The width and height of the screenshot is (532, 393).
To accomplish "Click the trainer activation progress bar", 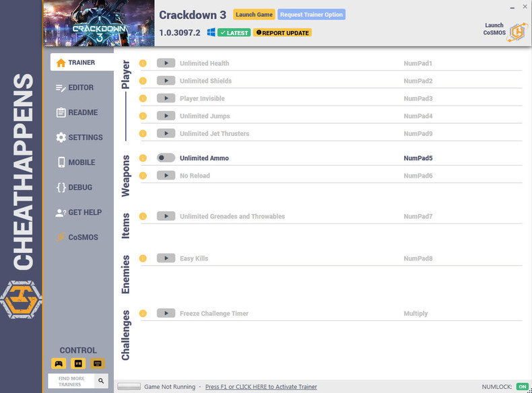I will (x=129, y=386).
